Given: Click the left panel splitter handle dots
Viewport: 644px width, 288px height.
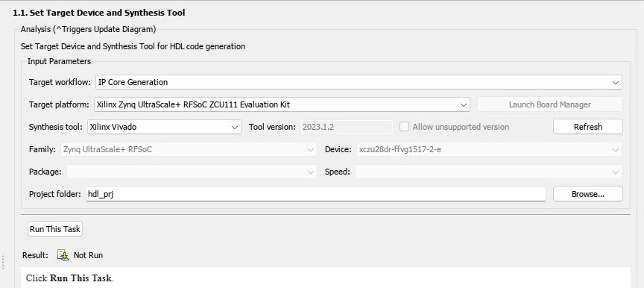Looking at the screenshot, I should (x=3, y=263).
